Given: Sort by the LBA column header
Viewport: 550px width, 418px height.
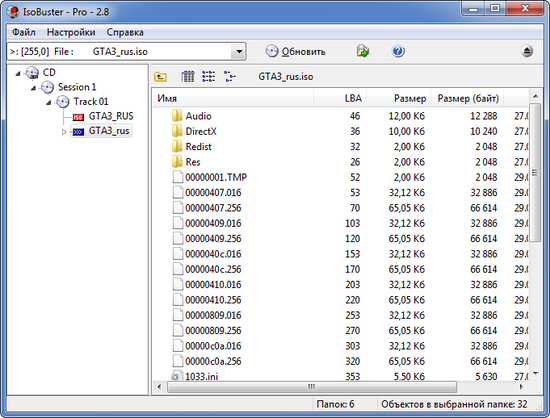Looking at the screenshot, I should pyautogui.click(x=340, y=98).
